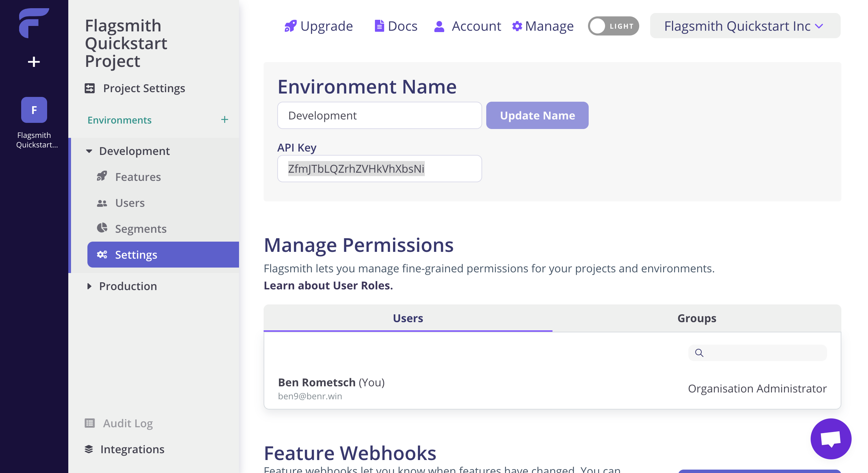Click Organisation Administrator role text

click(757, 388)
